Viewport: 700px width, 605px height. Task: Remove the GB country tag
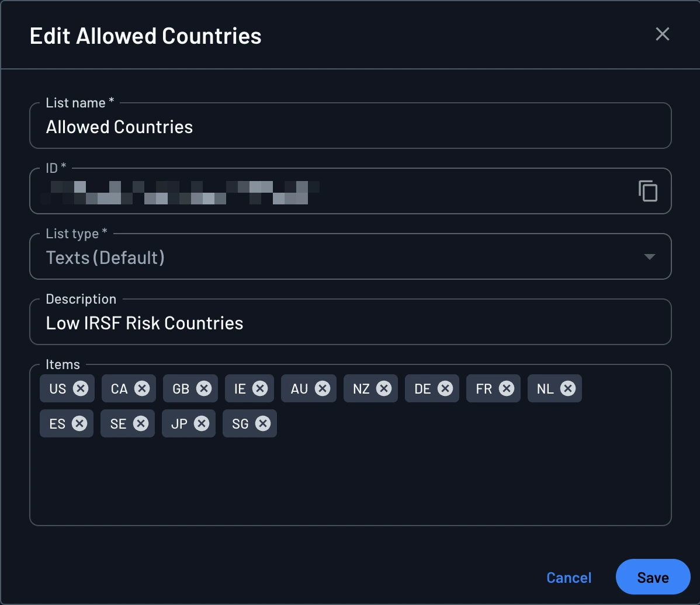pos(204,388)
